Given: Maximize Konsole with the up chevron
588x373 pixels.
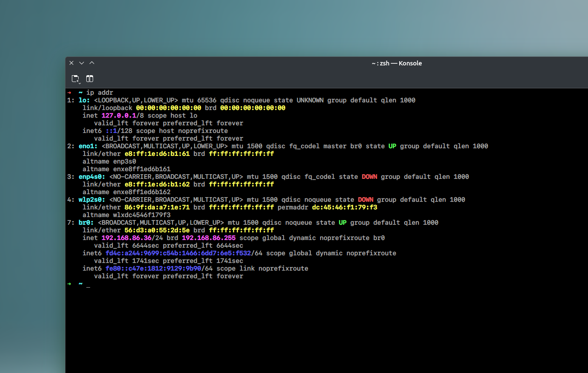Looking at the screenshot, I should click(x=92, y=63).
